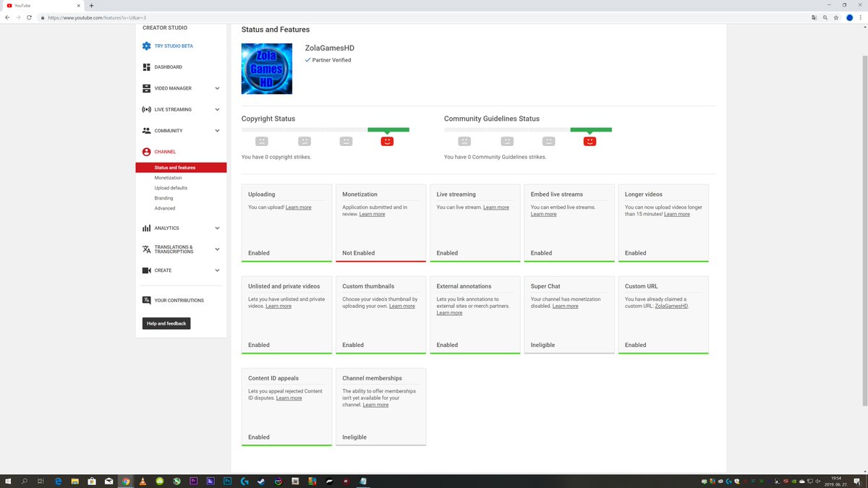Screen dimensions: 868x488
Task: Click the saddest gray face under Copyright Status
Action: (x=262, y=141)
